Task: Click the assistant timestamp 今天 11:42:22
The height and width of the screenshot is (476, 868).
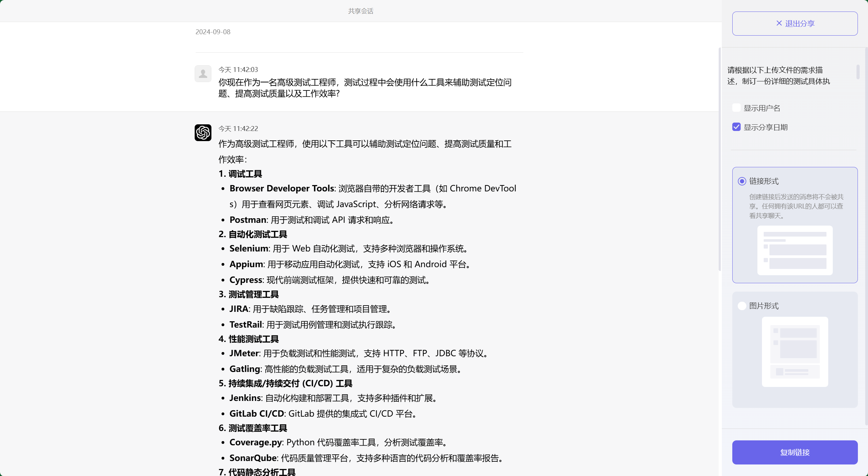Action: 238,129
